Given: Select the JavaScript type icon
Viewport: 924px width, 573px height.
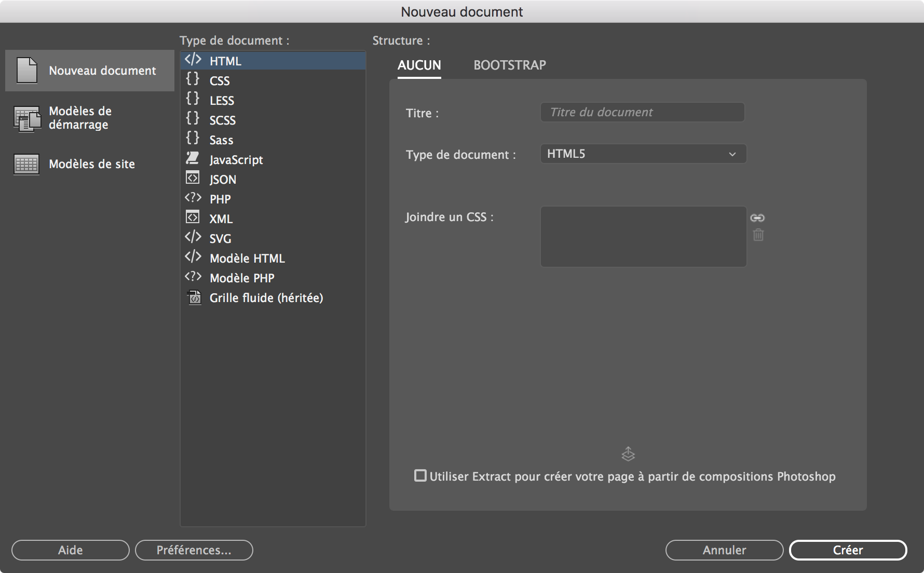Looking at the screenshot, I should [x=193, y=159].
